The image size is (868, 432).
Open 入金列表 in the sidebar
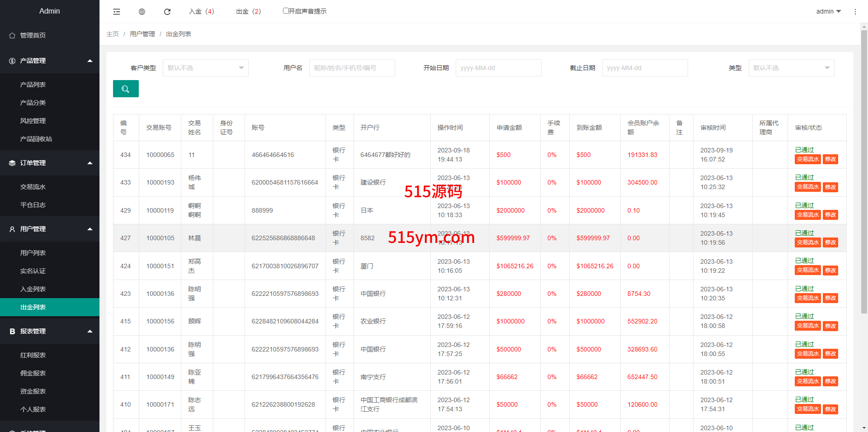pyautogui.click(x=33, y=289)
